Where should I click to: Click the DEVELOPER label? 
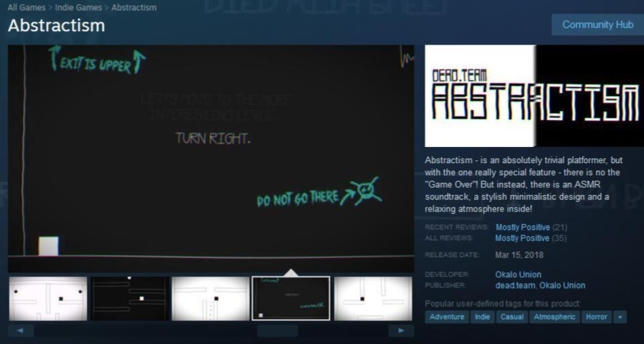tap(446, 274)
